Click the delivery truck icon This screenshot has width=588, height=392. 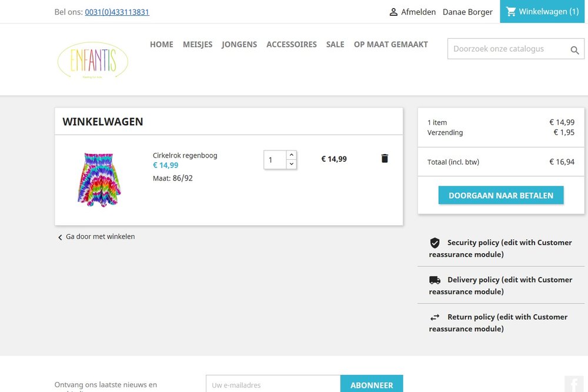435,280
